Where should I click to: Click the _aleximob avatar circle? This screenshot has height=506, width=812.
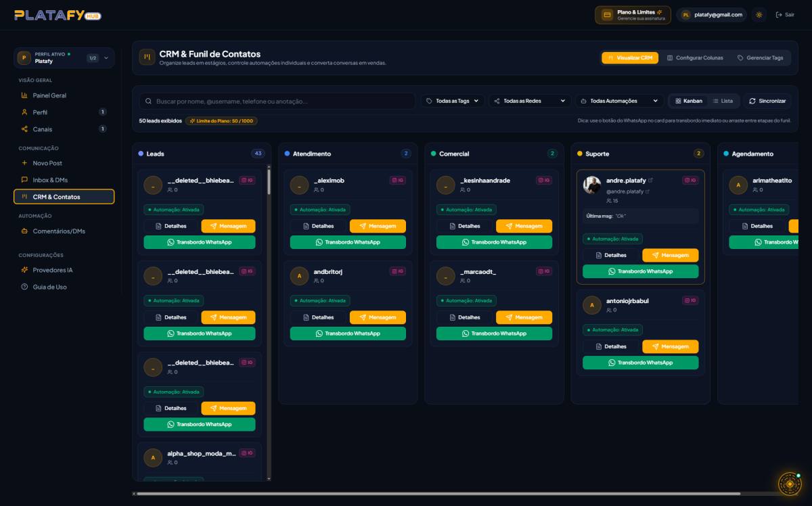pyautogui.click(x=299, y=185)
